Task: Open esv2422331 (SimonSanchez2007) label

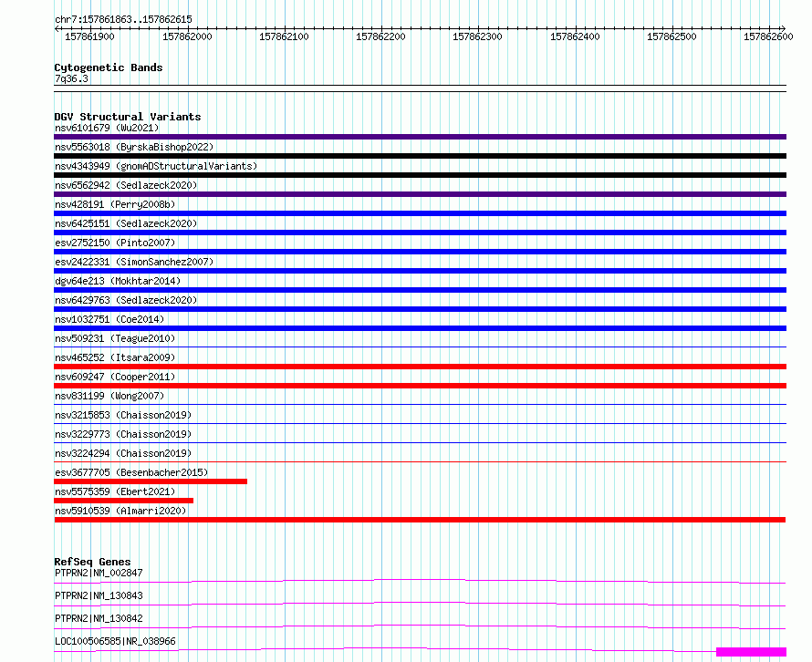Action: (134, 262)
